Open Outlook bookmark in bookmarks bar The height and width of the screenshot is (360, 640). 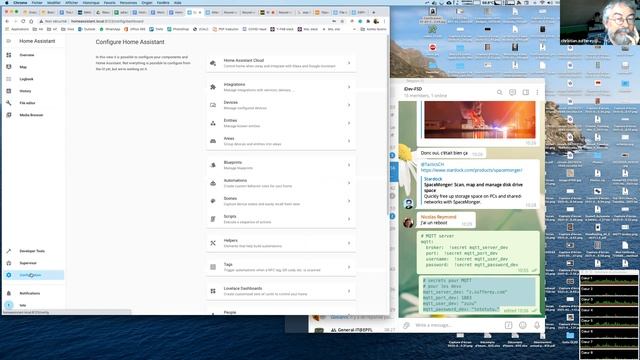(x=87, y=29)
